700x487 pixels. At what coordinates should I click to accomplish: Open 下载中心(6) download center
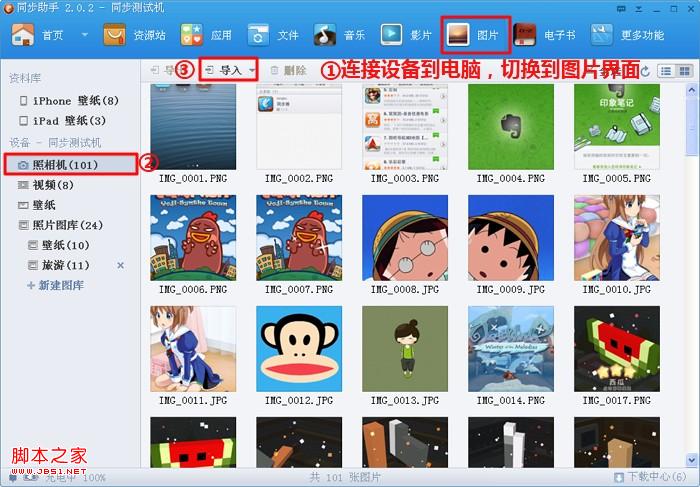pyautogui.click(x=651, y=477)
